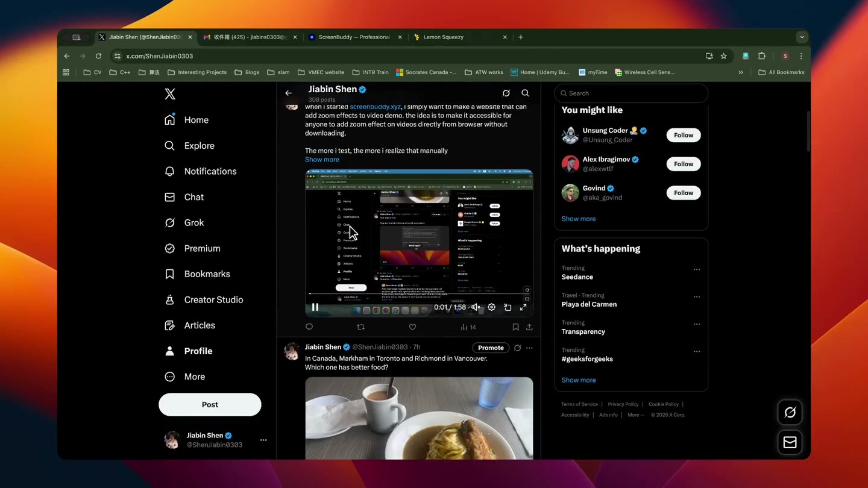Enter fullscreen on the video
Screen dimensions: 868x488
point(523,307)
